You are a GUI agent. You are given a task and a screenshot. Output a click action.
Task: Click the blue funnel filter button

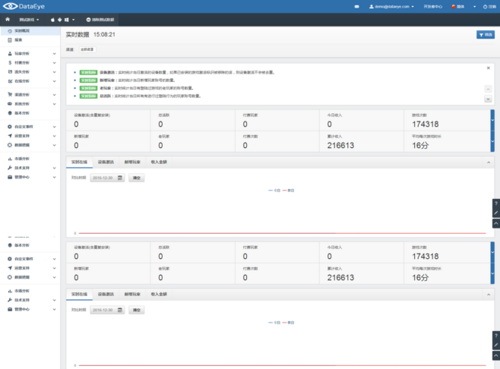tap(485, 35)
